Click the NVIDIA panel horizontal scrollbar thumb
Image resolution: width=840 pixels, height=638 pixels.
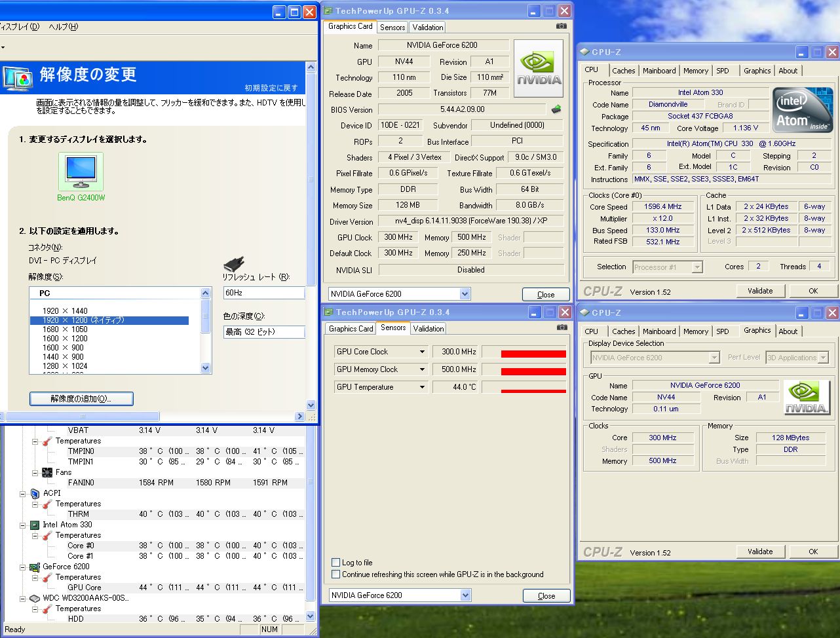pyautogui.click(x=81, y=416)
